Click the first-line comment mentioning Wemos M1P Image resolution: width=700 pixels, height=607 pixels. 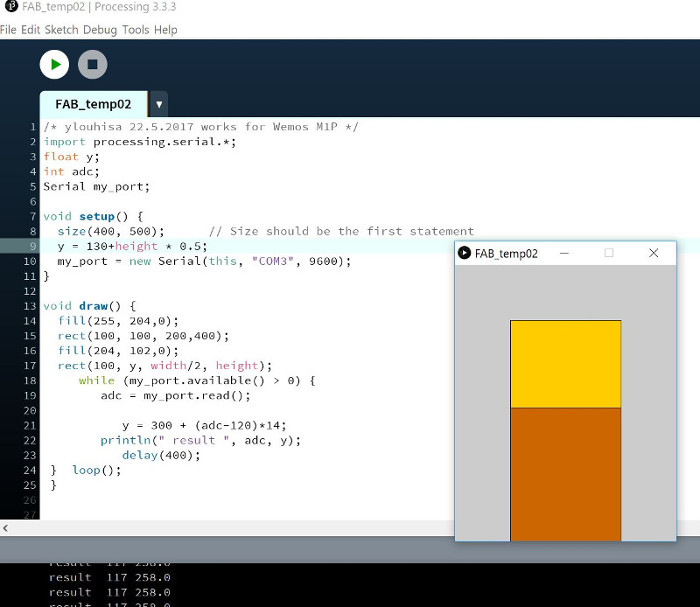tap(201, 127)
